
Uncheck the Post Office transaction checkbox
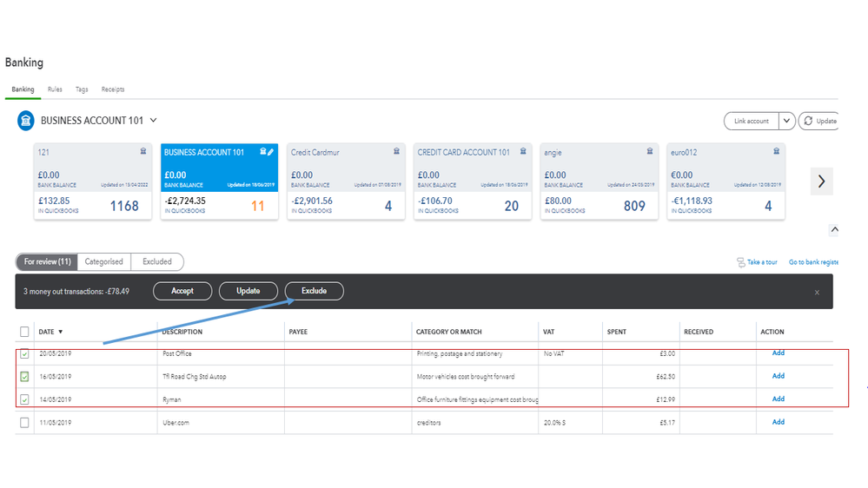24,353
